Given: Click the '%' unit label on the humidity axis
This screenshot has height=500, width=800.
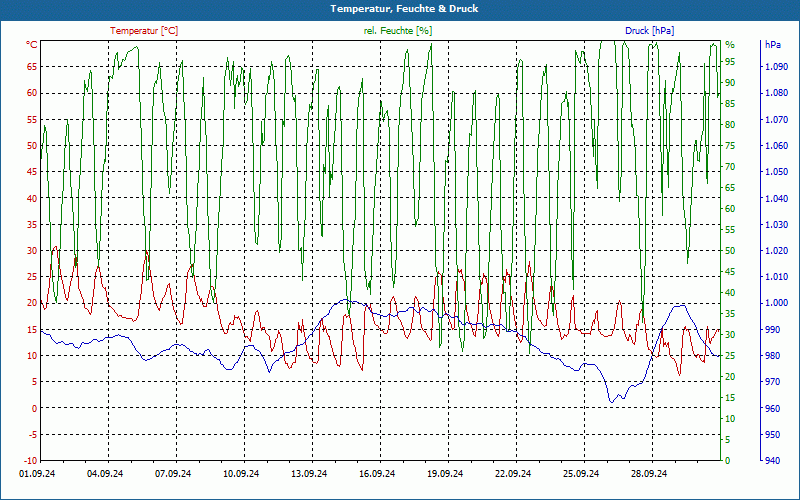Looking at the screenshot, I should tap(730, 45).
